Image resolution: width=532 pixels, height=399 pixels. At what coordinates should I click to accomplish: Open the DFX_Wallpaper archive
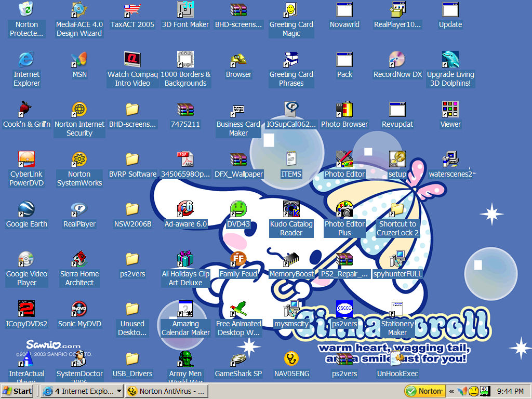pos(238,159)
